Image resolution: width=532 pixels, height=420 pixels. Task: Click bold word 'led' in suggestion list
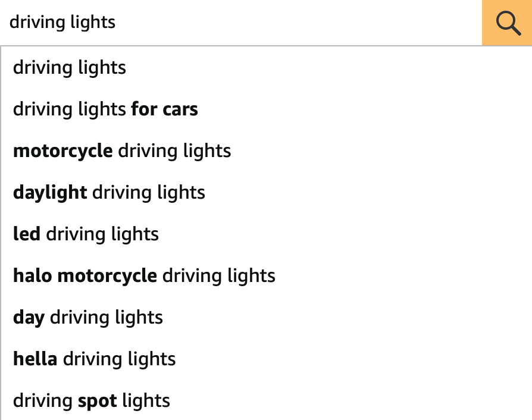(x=26, y=234)
